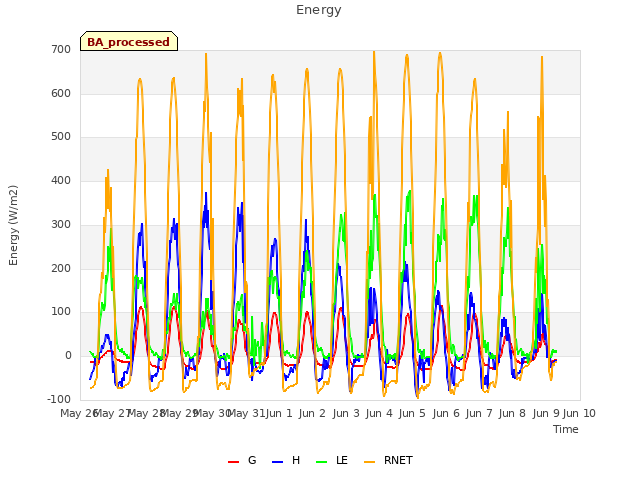Viewport: 640px width, 480px height.
Task: Click the 700 y-axis tick label
Action: coord(61,50)
